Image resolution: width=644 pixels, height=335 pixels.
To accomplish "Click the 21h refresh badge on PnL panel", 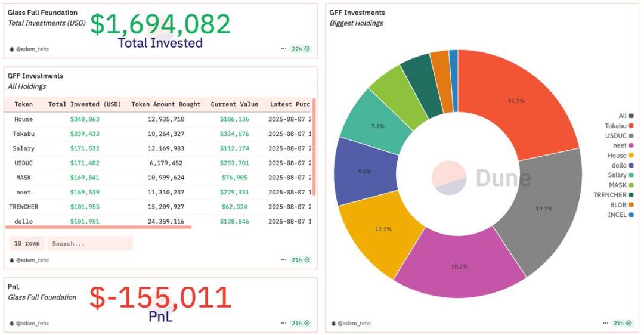I will tap(301, 323).
